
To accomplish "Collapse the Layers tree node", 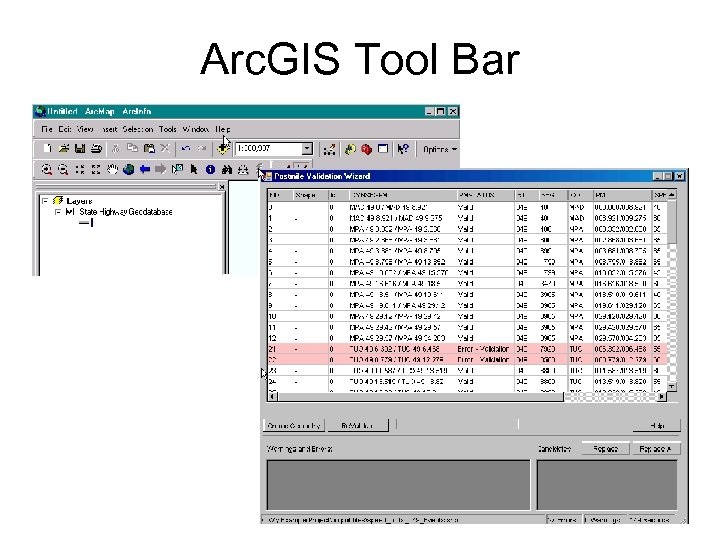I will pyautogui.click(x=45, y=201).
